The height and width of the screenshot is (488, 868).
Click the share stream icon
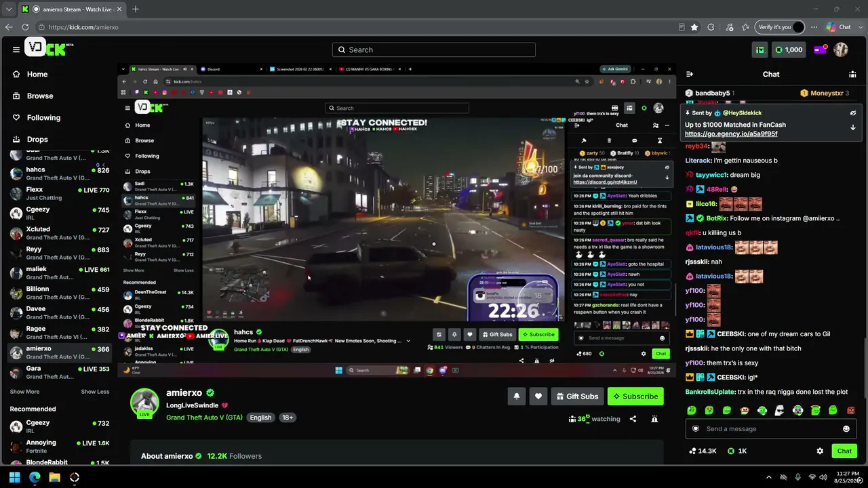(633, 419)
